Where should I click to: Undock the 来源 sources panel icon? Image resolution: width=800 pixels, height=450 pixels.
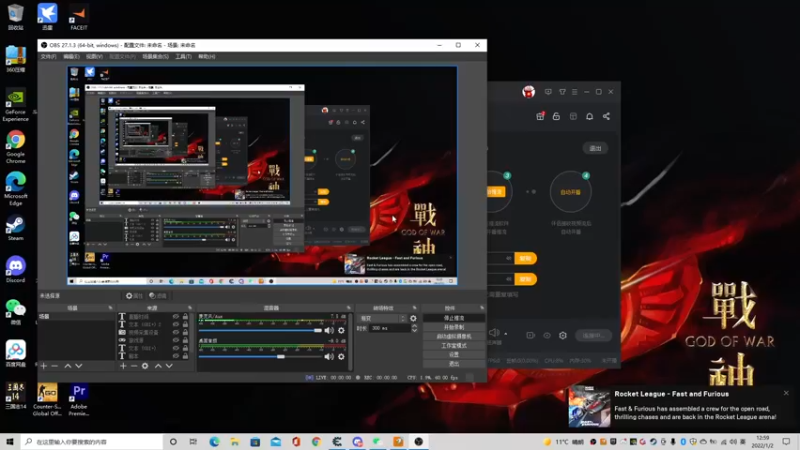tap(190, 308)
